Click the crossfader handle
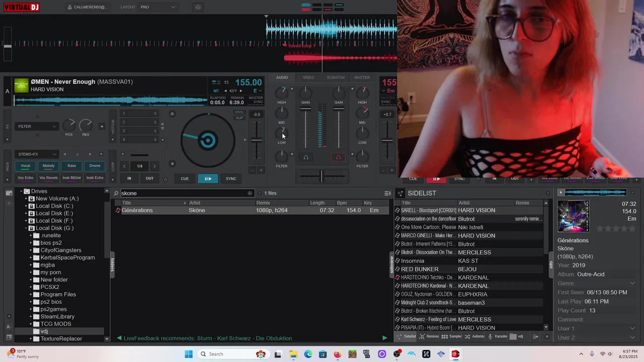The height and width of the screenshot is (362, 644). pos(321,175)
